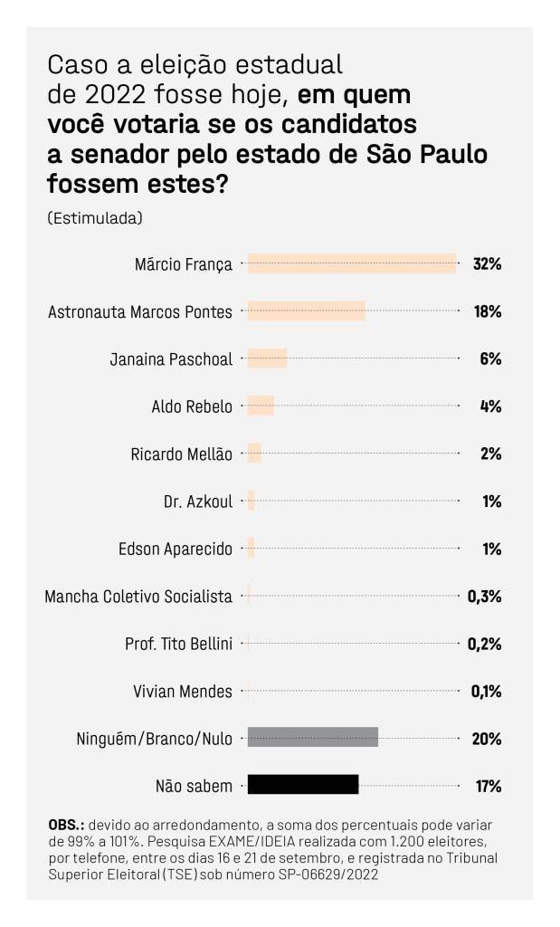Click the 0,3% percentage value
Image resolution: width=560 pixels, height=927 pixels.
point(484,596)
